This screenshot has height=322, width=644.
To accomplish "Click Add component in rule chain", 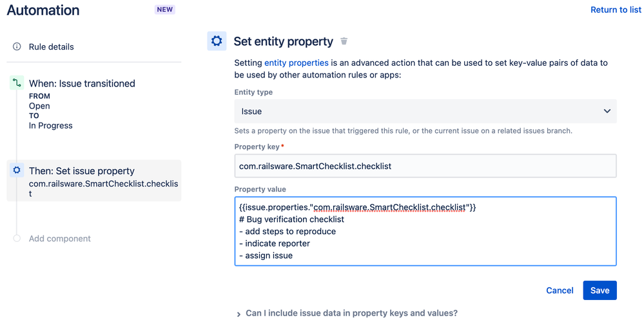I will tap(60, 239).
